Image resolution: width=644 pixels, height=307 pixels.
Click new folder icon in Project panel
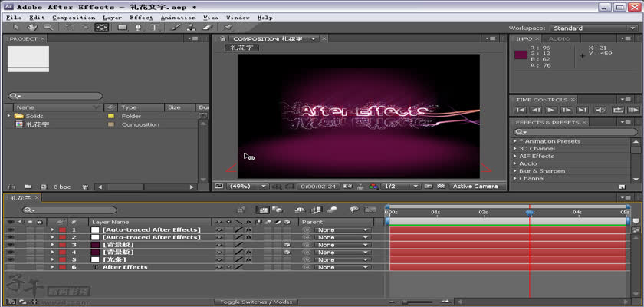click(x=28, y=187)
